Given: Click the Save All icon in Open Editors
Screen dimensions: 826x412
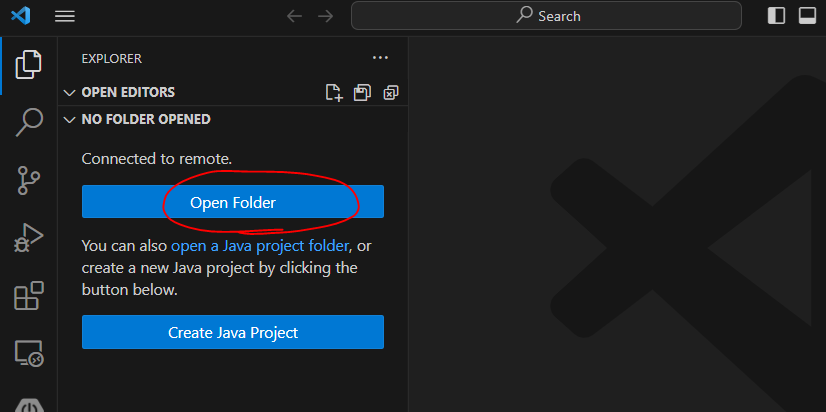Looking at the screenshot, I should 362,93.
